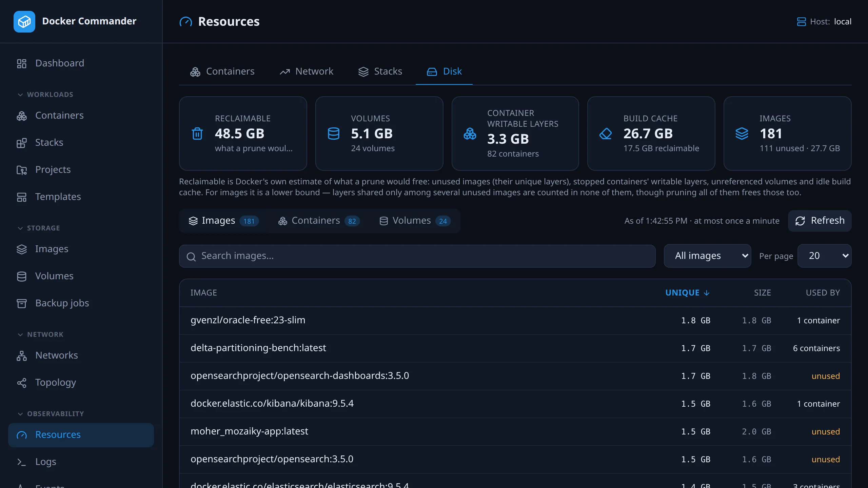Select the Disk tab
The width and height of the screenshot is (868, 488).
(x=444, y=72)
